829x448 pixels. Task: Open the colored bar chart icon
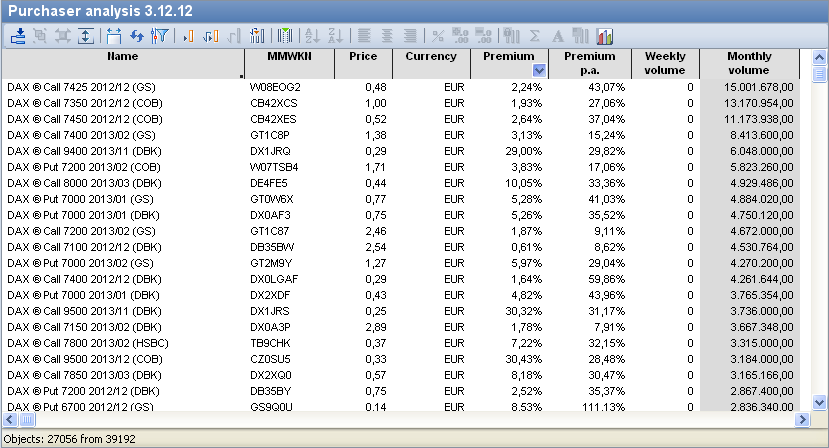click(x=605, y=36)
